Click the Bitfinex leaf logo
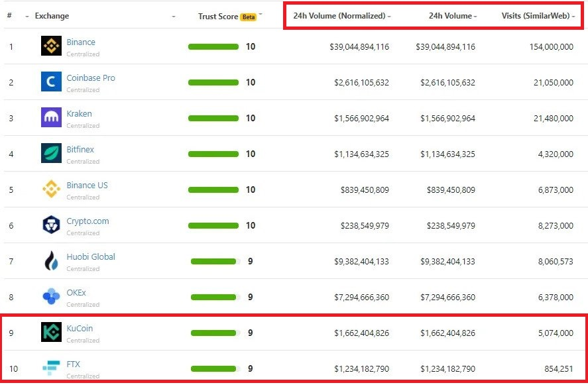The image size is (588, 385). [x=51, y=153]
